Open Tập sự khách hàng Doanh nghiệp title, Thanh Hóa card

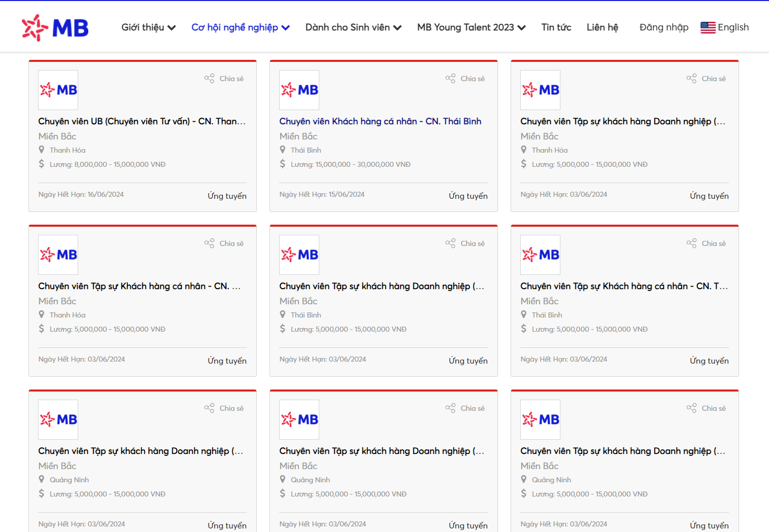[623, 121]
